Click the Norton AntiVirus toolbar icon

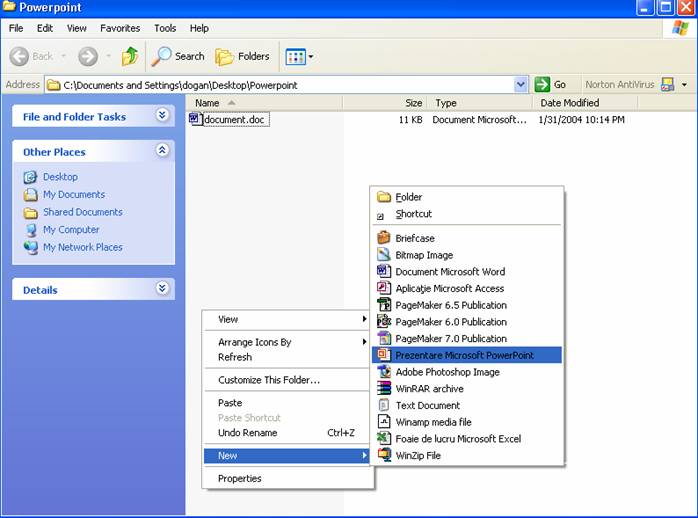pyautogui.click(x=668, y=85)
